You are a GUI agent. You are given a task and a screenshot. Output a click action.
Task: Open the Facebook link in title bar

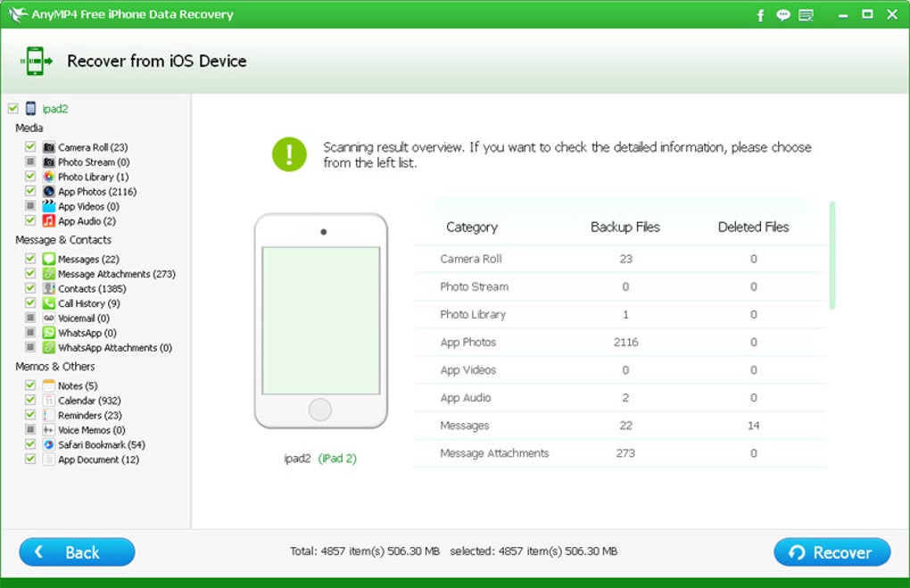point(760,15)
